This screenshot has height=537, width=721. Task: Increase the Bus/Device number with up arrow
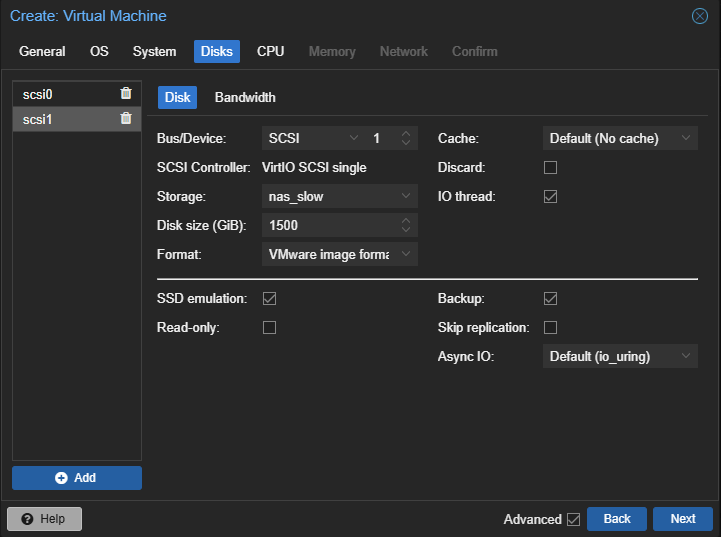click(x=406, y=133)
